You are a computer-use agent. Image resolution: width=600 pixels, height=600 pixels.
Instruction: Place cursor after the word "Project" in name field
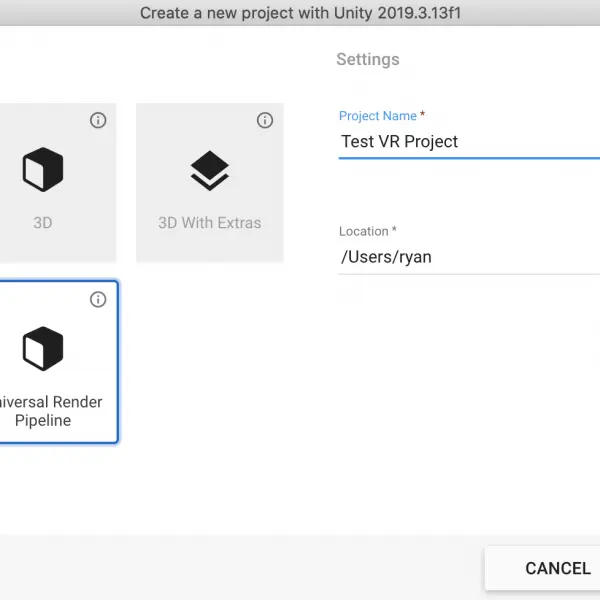click(459, 142)
